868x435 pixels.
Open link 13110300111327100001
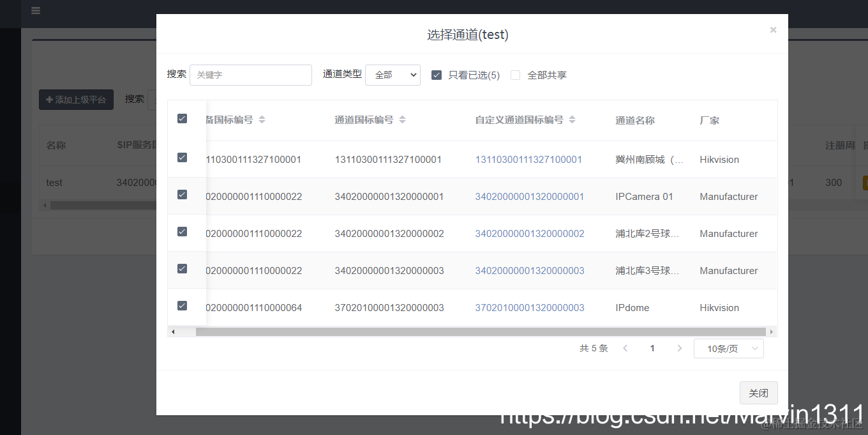pos(529,160)
